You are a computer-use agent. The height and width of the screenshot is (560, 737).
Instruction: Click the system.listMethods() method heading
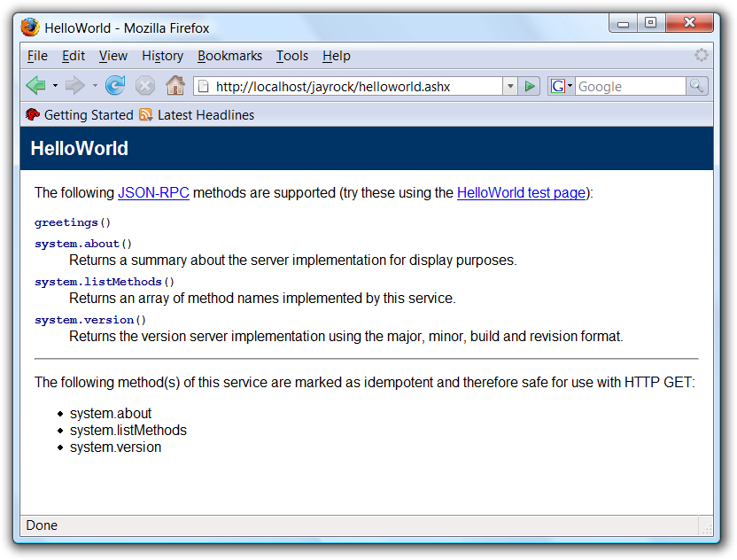[x=105, y=282]
